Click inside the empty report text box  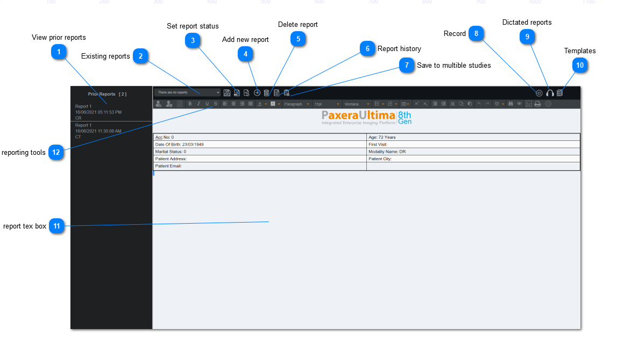[366, 242]
